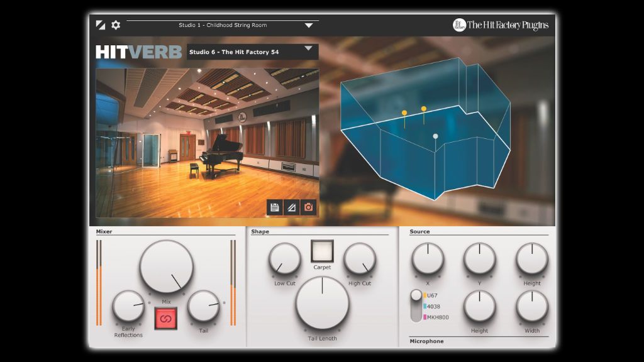Click the Source Y knob

point(479,259)
